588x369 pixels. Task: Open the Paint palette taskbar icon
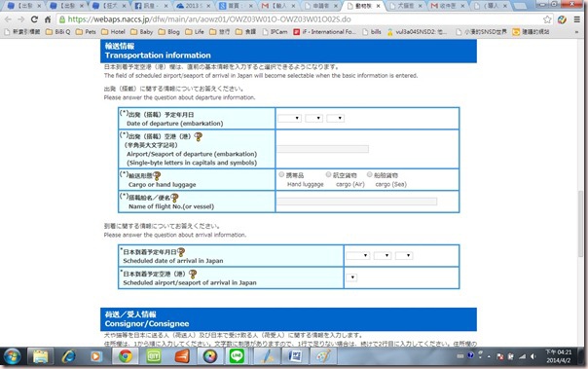pyautogui.click(x=323, y=356)
